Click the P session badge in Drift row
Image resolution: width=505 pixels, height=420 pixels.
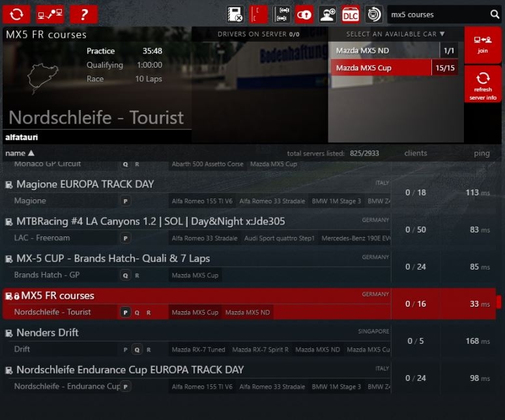pyautogui.click(x=126, y=350)
